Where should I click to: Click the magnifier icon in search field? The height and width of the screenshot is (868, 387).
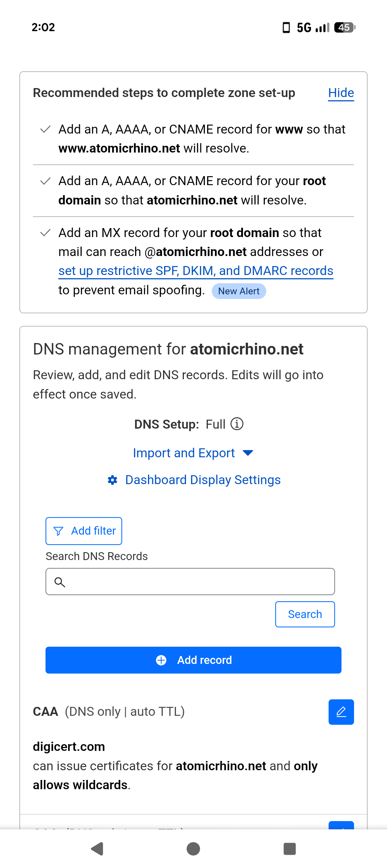[x=60, y=582]
